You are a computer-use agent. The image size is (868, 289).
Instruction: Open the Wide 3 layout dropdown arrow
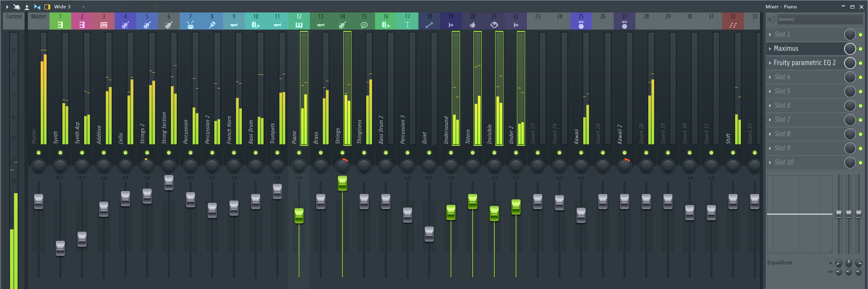(x=83, y=7)
